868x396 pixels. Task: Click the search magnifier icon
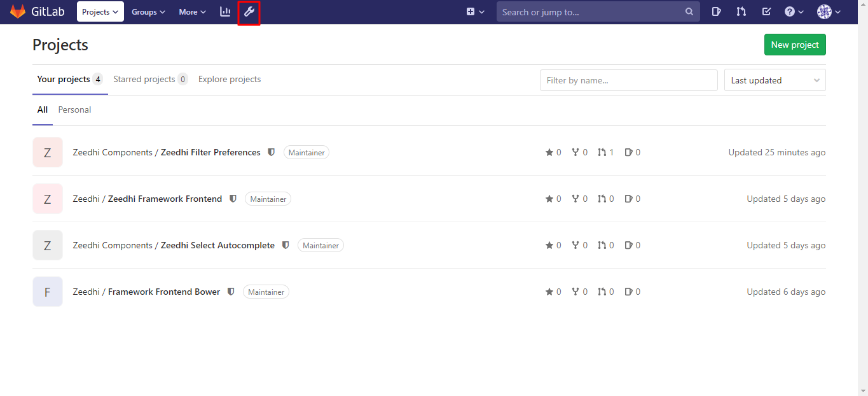pos(689,11)
